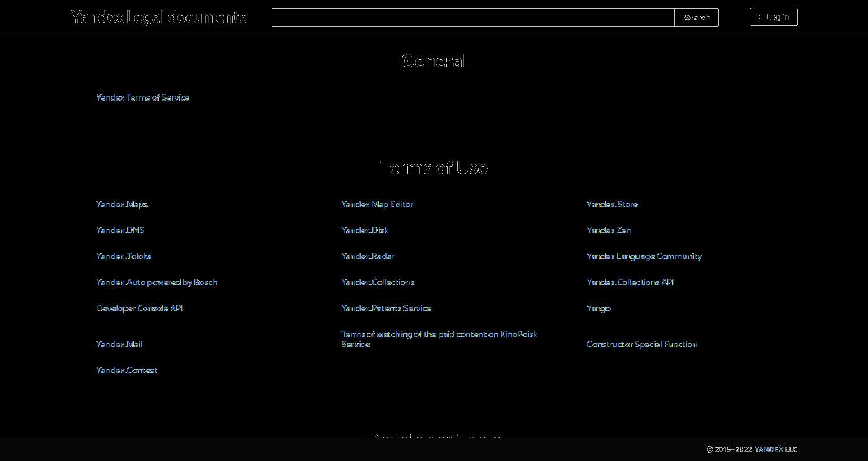Open Yandex.DNS terms link
868x461 pixels.
pos(120,230)
